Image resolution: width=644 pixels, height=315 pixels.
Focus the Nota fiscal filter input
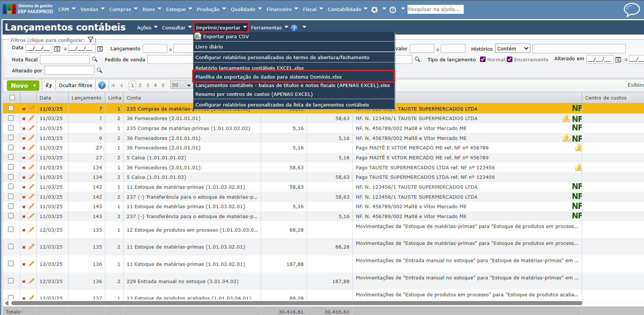pyautogui.click(x=65, y=59)
